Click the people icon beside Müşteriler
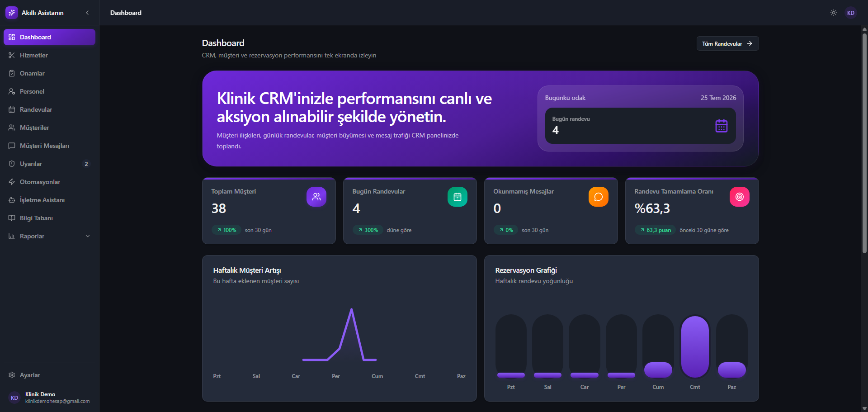The image size is (868, 412). [12, 128]
